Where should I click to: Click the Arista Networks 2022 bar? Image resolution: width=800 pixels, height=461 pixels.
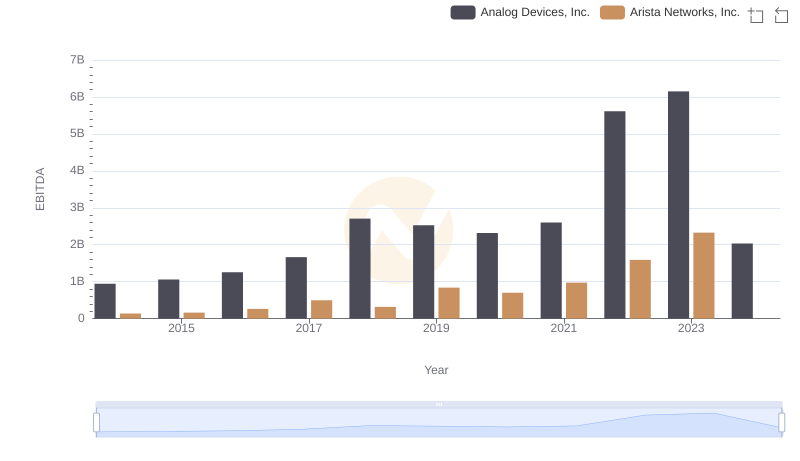pos(640,289)
